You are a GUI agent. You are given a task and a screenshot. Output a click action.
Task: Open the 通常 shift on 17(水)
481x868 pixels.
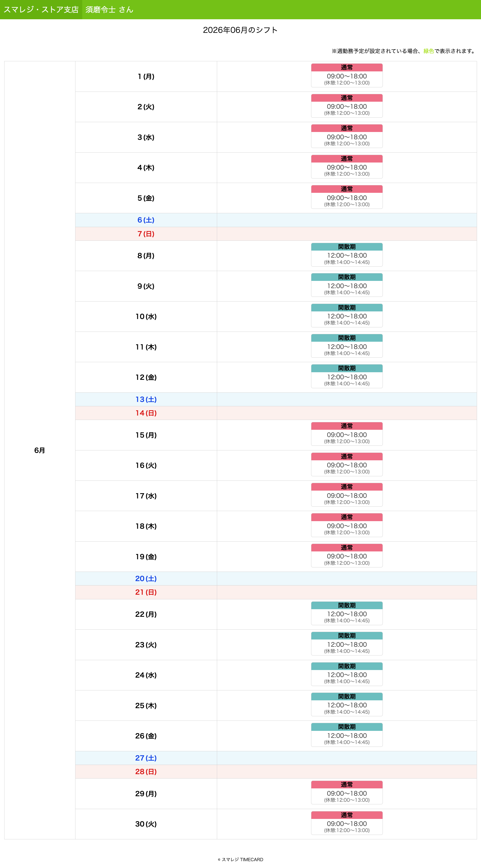(x=347, y=495)
